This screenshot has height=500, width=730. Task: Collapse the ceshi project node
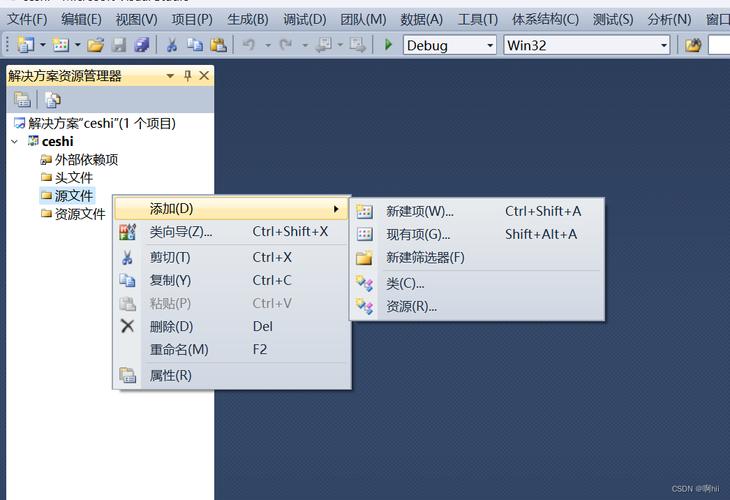click(15, 141)
